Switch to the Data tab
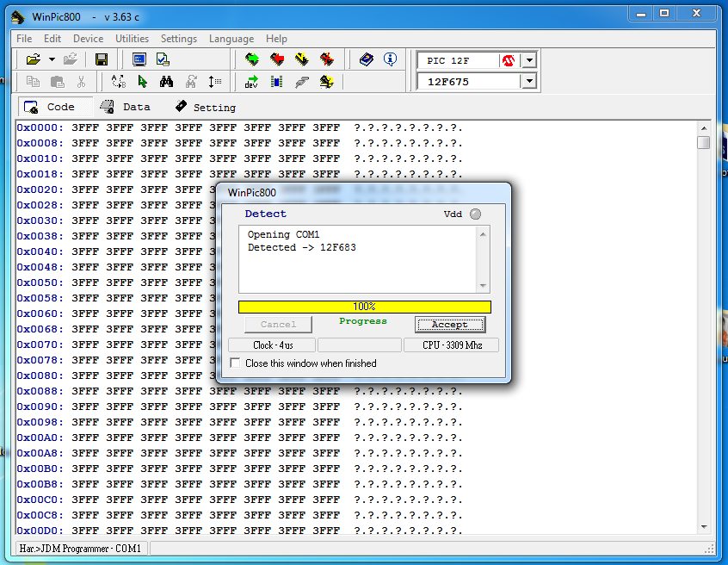Viewport: 728px width, 565px height. [x=126, y=107]
